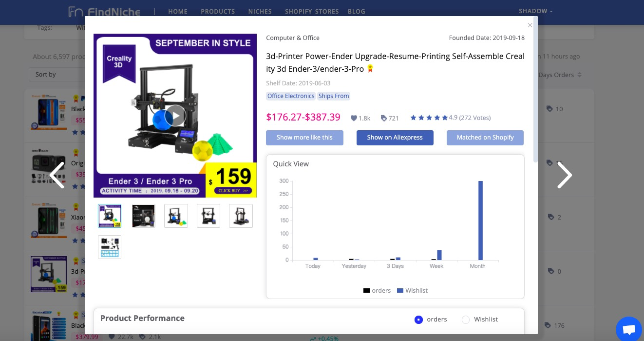Open the Sort by dropdown
The height and width of the screenshot is (341, 644).
pos(57,75)
